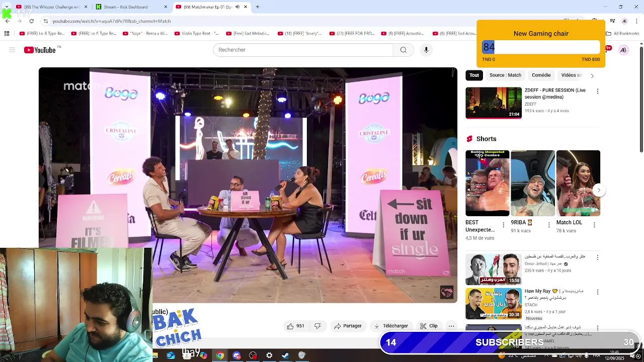644x362 pixels.
Task: Open the new tab plus button
Action: (x=258, y=7)
